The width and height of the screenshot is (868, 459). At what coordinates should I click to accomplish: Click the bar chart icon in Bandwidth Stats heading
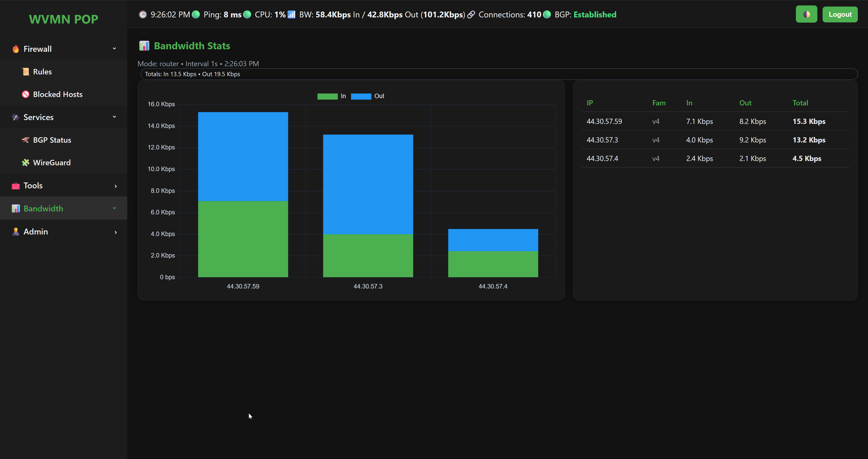pos(144,46)
